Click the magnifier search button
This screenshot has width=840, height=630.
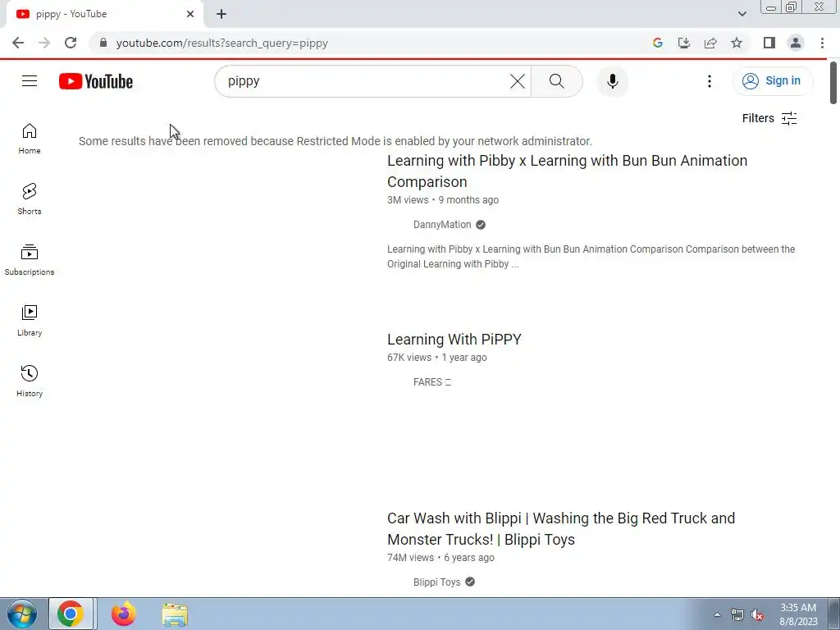[x=557, y=81]
